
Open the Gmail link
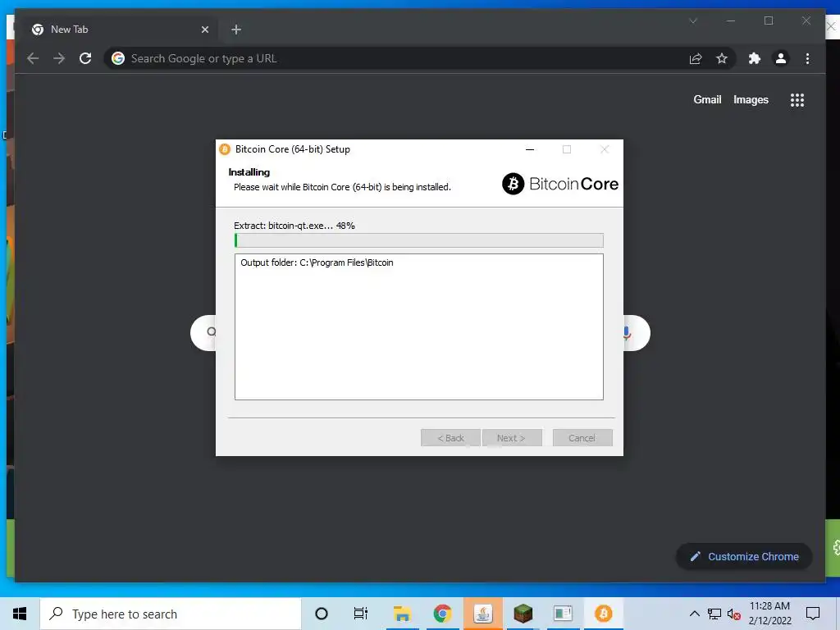pyautogui.click(x=707, y=99)
